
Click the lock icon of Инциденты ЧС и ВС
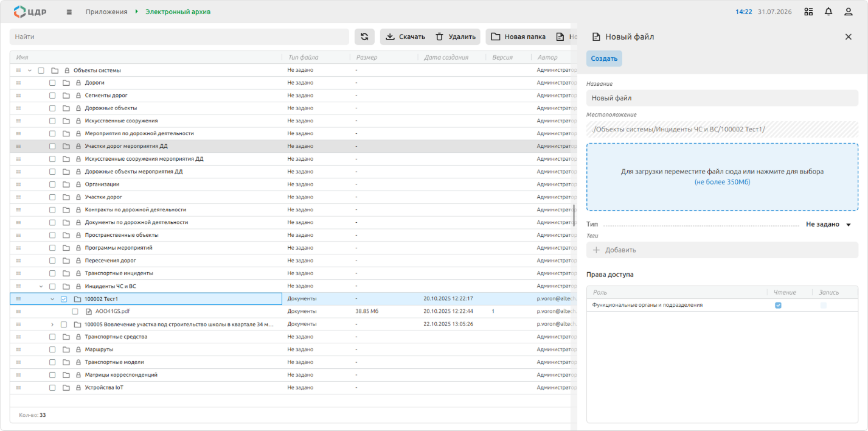[78, 286]
